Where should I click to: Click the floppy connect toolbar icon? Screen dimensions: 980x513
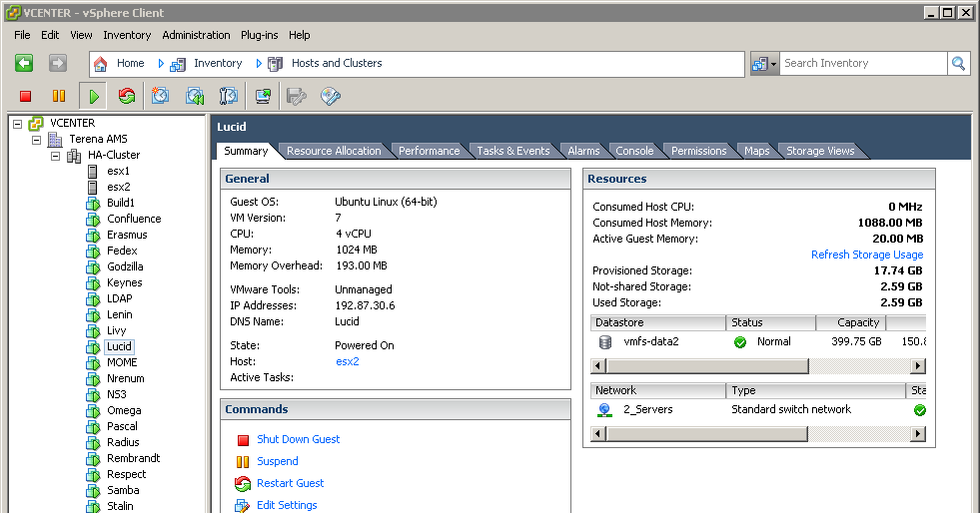click(297, 96)
